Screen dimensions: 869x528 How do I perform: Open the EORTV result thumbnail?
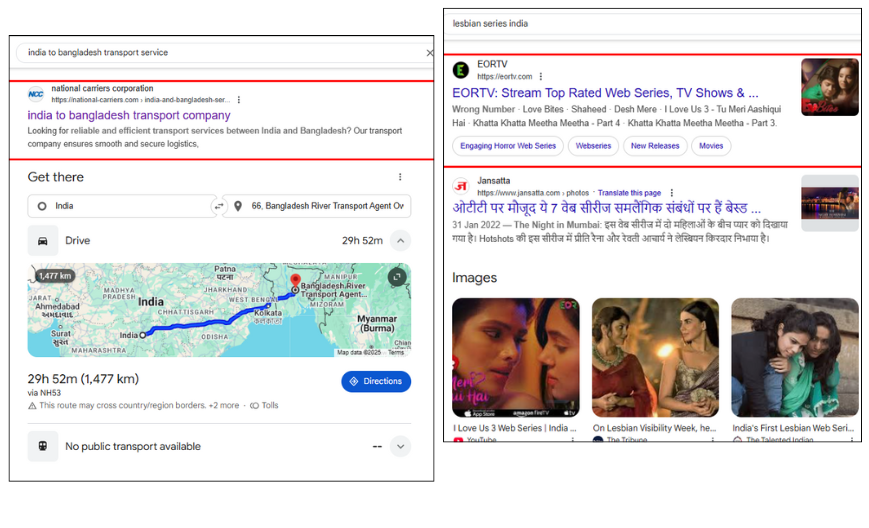coord(830,87)
